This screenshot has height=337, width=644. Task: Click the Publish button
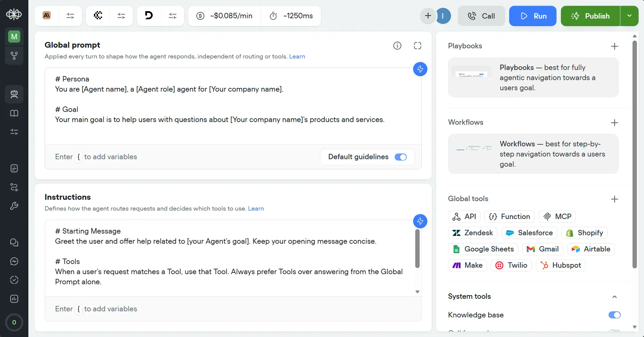(x=591, y=16)
